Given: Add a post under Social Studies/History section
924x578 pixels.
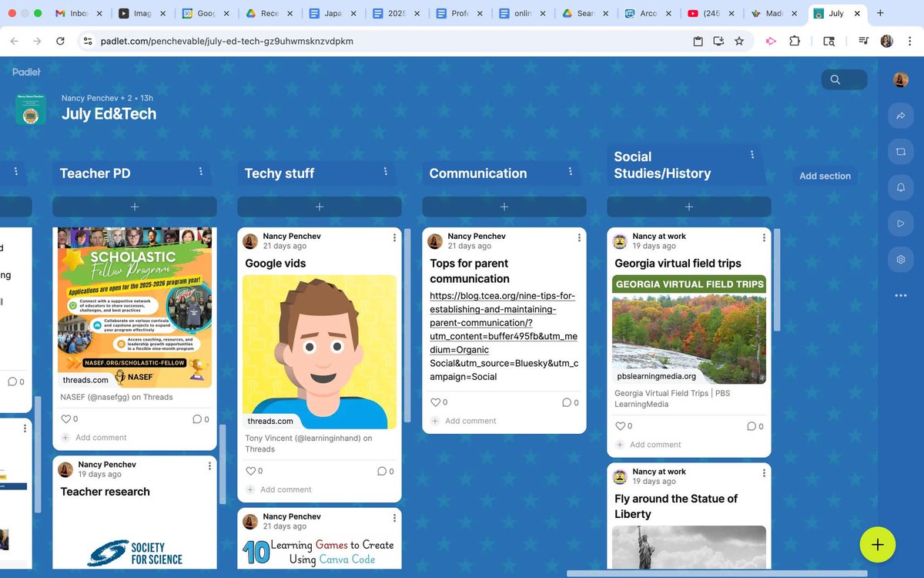Looking at the screenshot, I should tap(689, 207).
